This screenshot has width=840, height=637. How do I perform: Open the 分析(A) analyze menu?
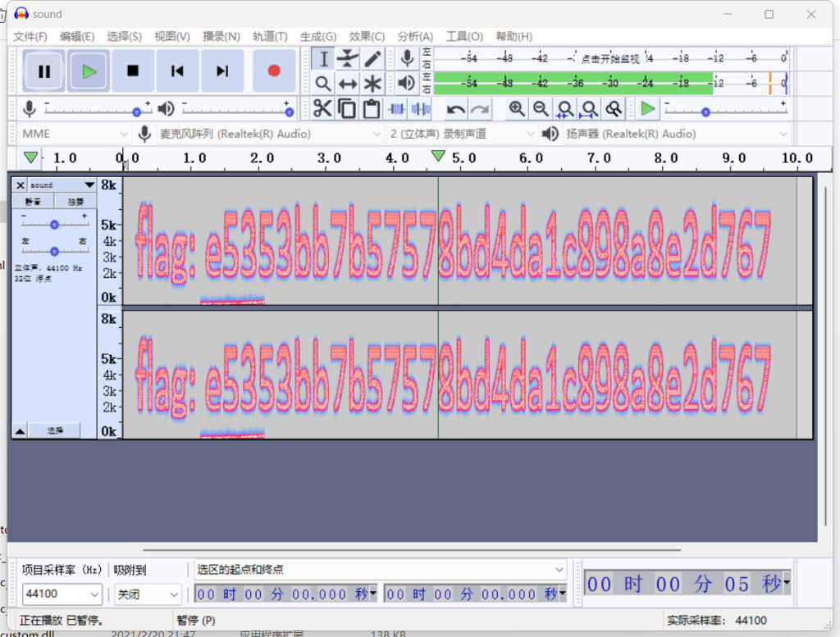(x=414, y=36)
